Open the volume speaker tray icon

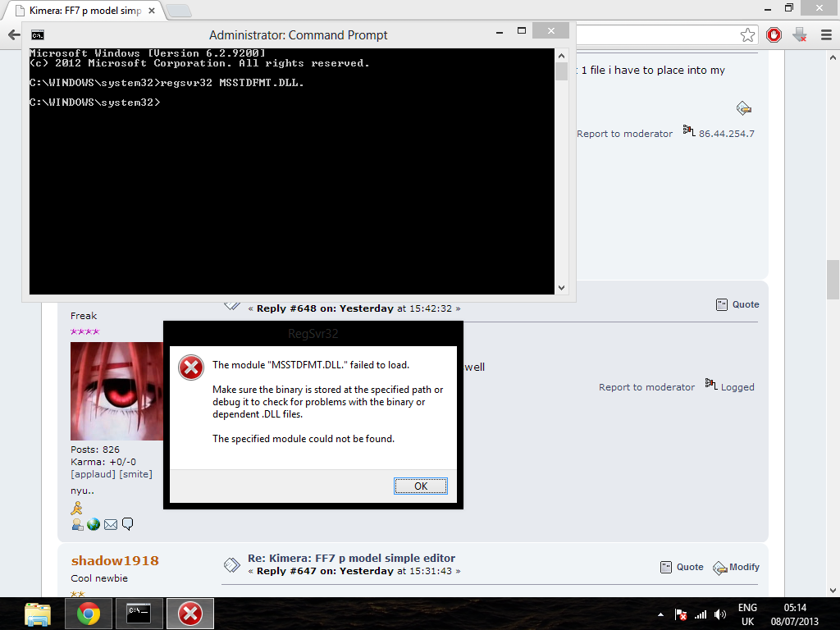720,615
